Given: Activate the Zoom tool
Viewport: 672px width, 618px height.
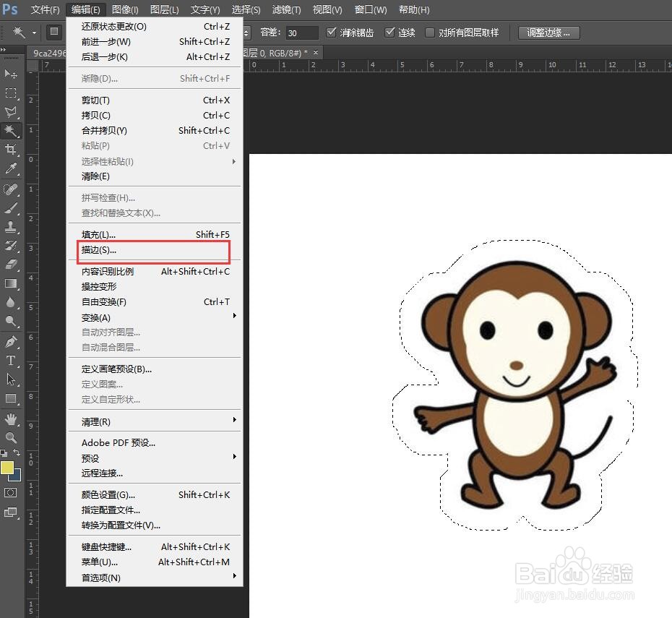Looking at the screenshot, I should 10,437.
